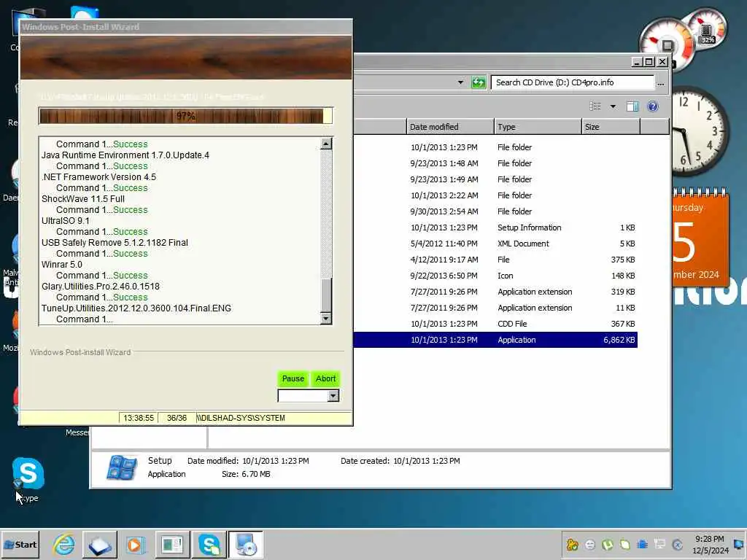Image resolution: width=747 pixels, height=560 pixels.
Task: Click the install log scrollbar down arrow
Action: pyautogui.click(x=326, y=318)
